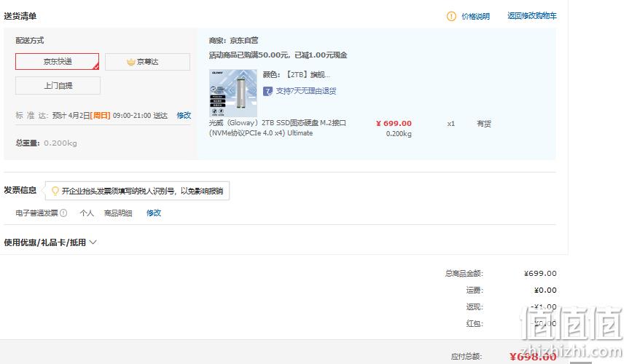Click the 总商品金额 ¥699.00 value
This screenshot has width=629, height=364.
click(540, 274)
